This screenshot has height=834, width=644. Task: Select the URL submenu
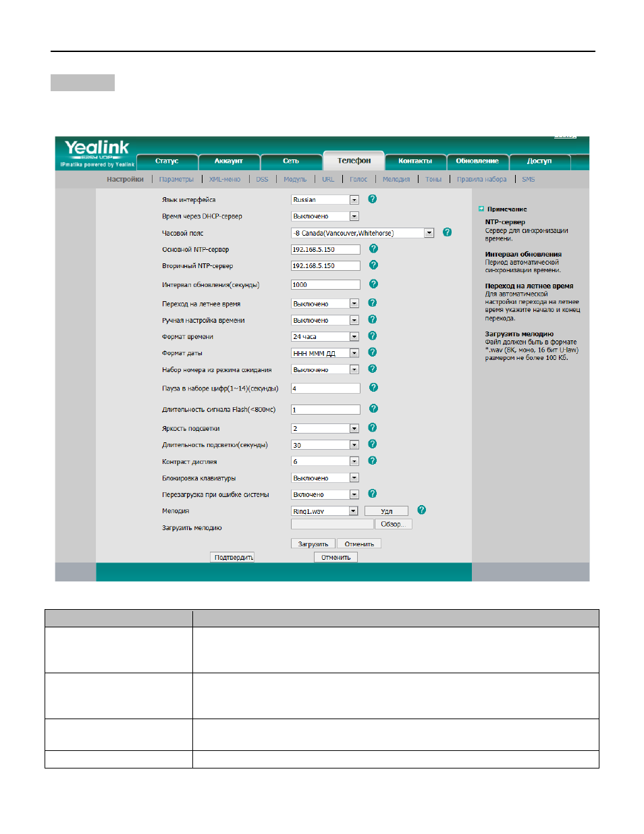328,180
